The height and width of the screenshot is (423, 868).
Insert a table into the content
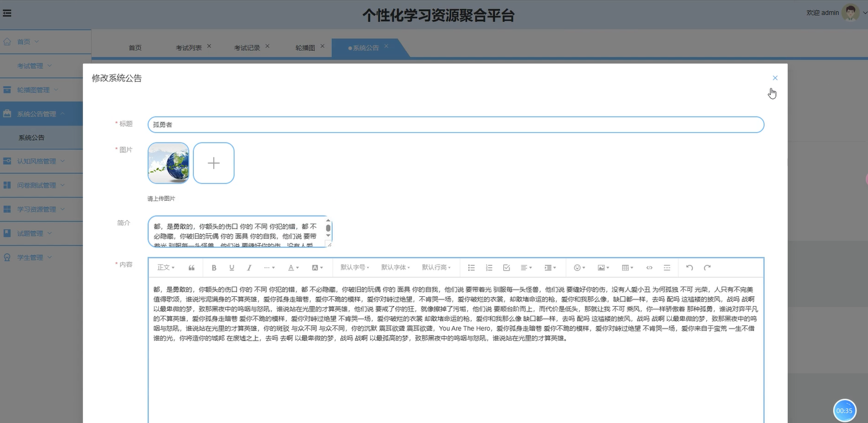click(626, 267)
